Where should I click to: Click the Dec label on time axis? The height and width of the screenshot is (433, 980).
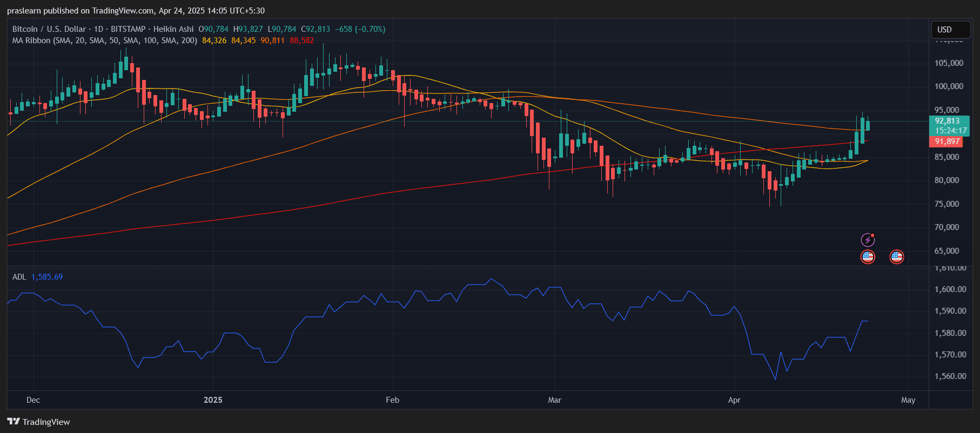click(33, 400)
